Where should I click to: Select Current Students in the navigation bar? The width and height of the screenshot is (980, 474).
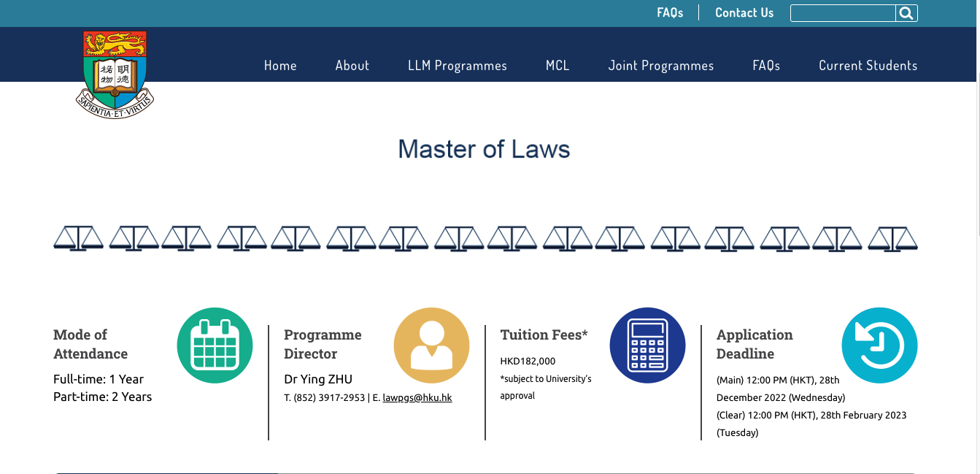click(868, 65)
